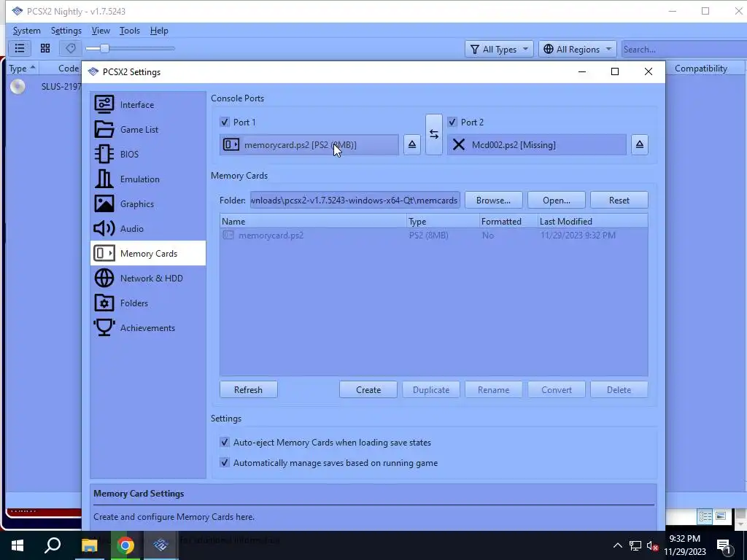Viewport: 747px width, 560px height.
Task: Sort memory cards by Last Modified column
Action: point(592,222)
